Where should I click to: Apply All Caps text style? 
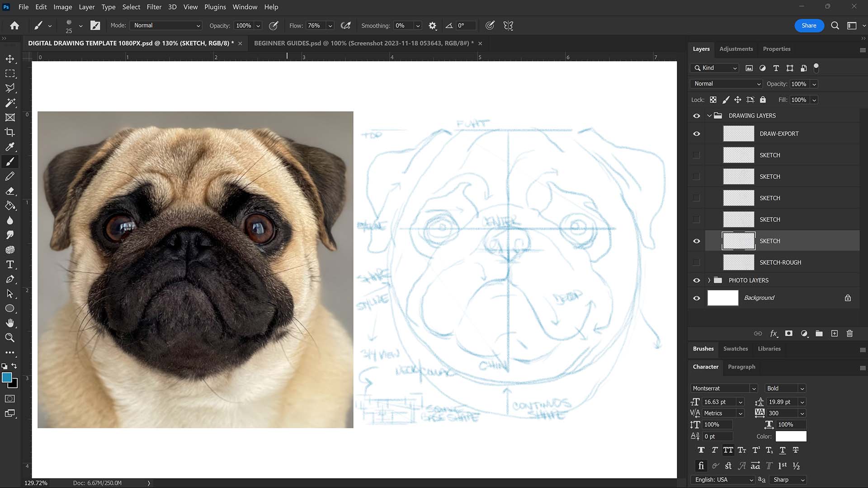728,450
